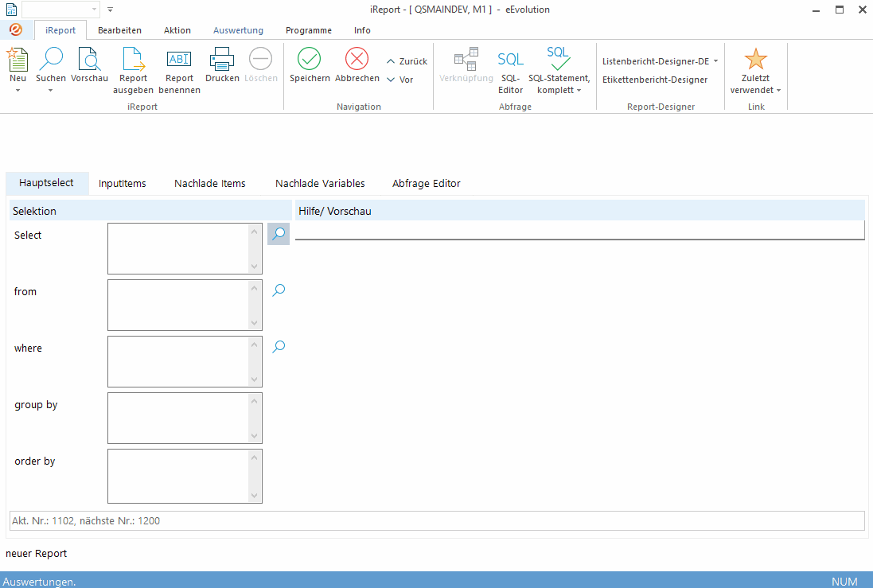The width and height of the screenshot is (873, 588).
Task: Expand the Suchen dropdown arrow
Action: coord(51,90)
